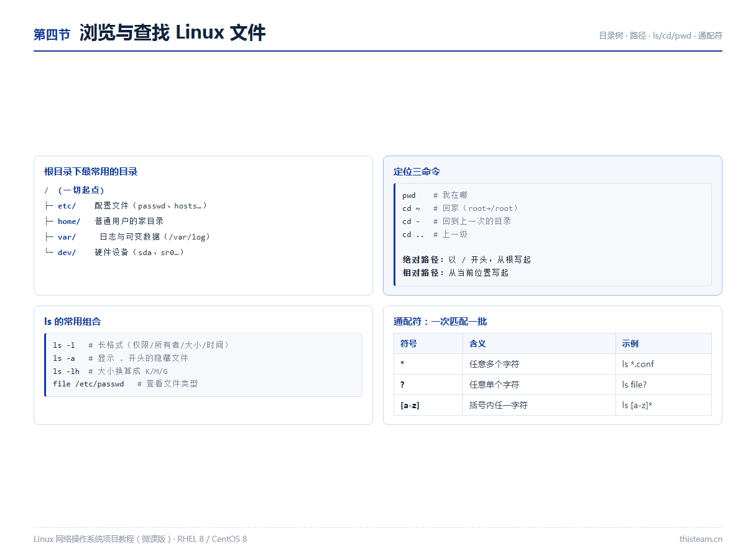
Task: Click the 示例 table column header
Action: coord(663,343)
